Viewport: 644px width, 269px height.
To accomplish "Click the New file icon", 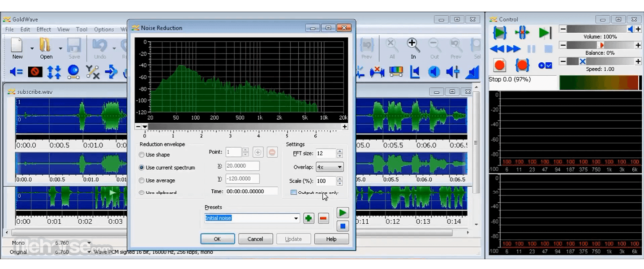I will (17, 45).
